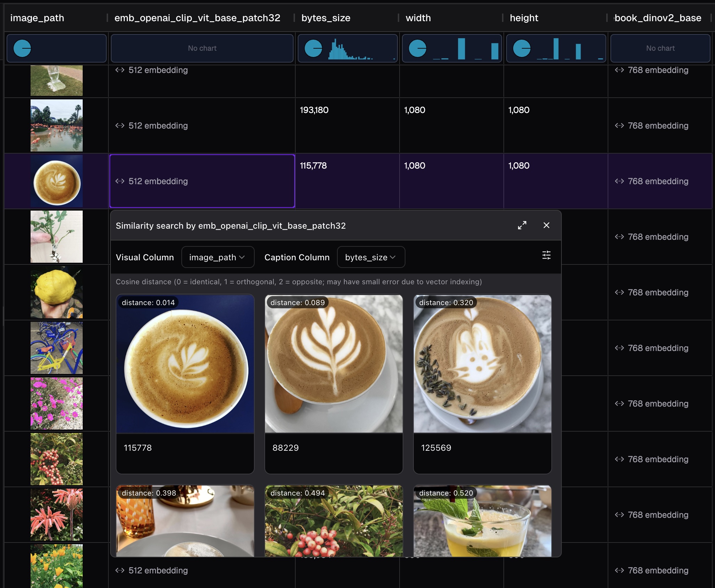Open the bunny latte result with distance 0.320
This screenshot has height=588, width=715.
482,364
